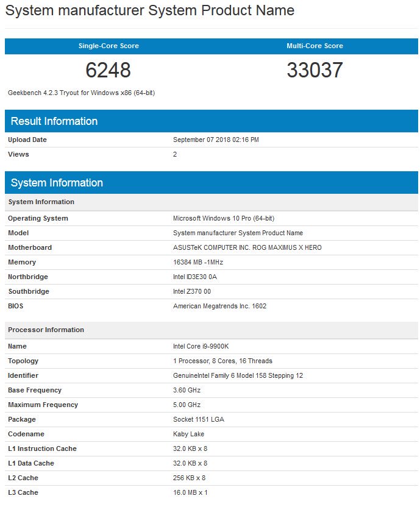Image resolution: width=420 pixels, height=507 pixels.
Task: Select the L3 value 16.0 MB x 1
Action: (190, 492)
